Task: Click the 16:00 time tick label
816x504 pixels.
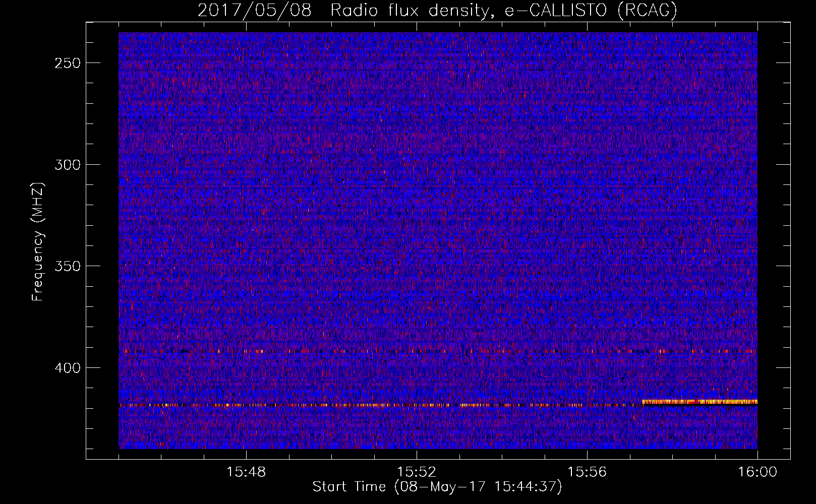Action: pos(757,472)
